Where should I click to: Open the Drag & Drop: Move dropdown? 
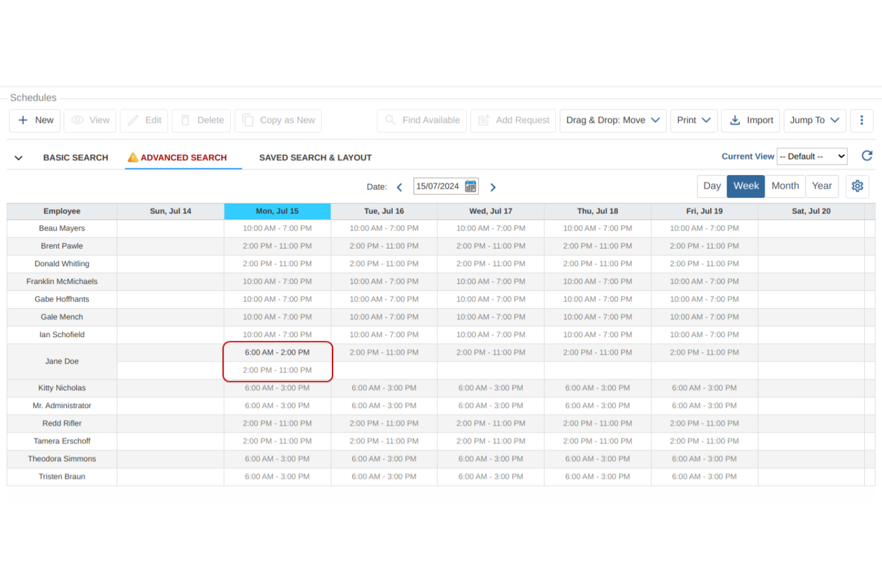[613, 120]
